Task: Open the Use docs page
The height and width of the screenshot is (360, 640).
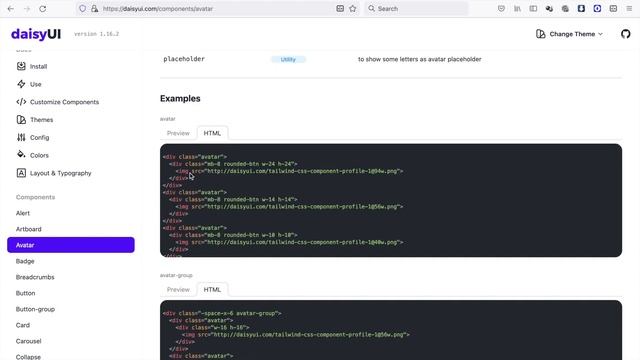Action: [36, 84]
